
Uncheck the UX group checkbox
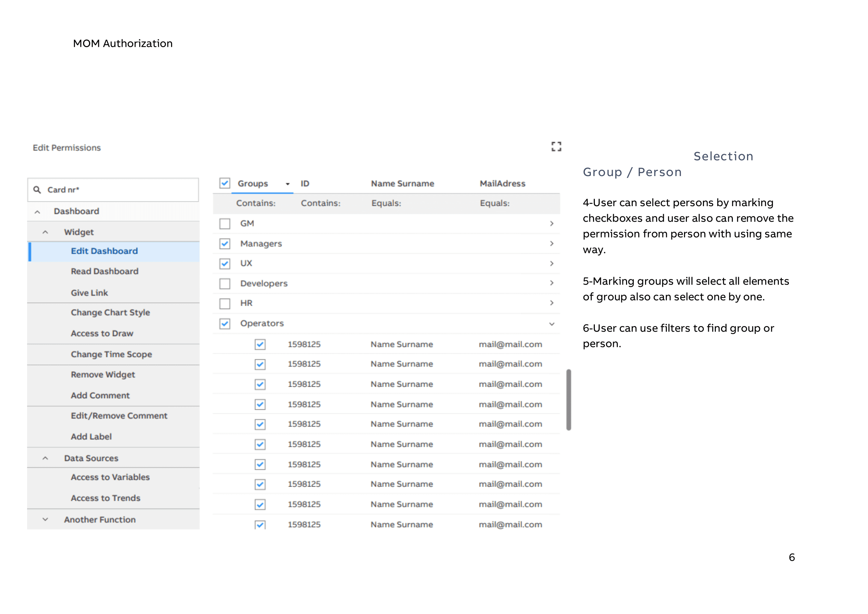[x=225, y=263]
